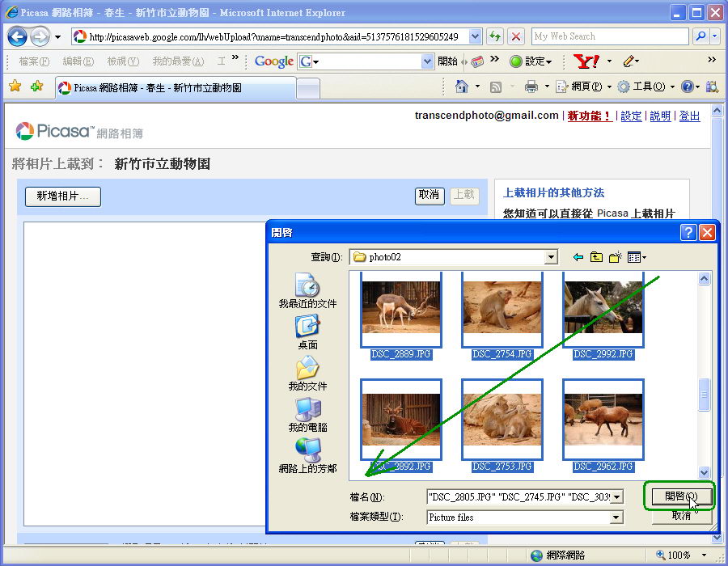Click the 取消 button in file dialog

click(681, 516)
